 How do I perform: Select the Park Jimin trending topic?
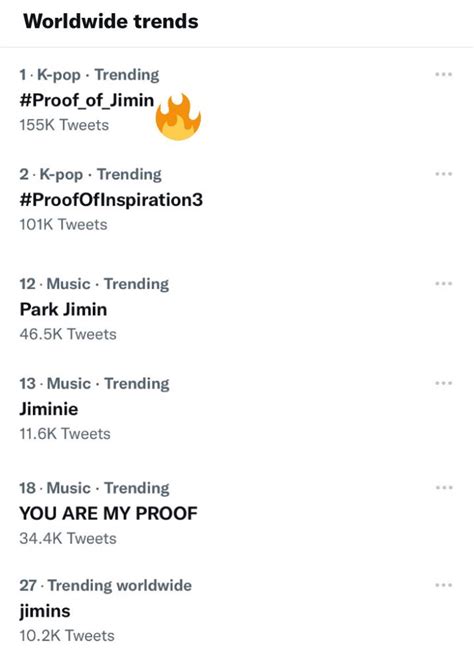(x=63, y=310)
